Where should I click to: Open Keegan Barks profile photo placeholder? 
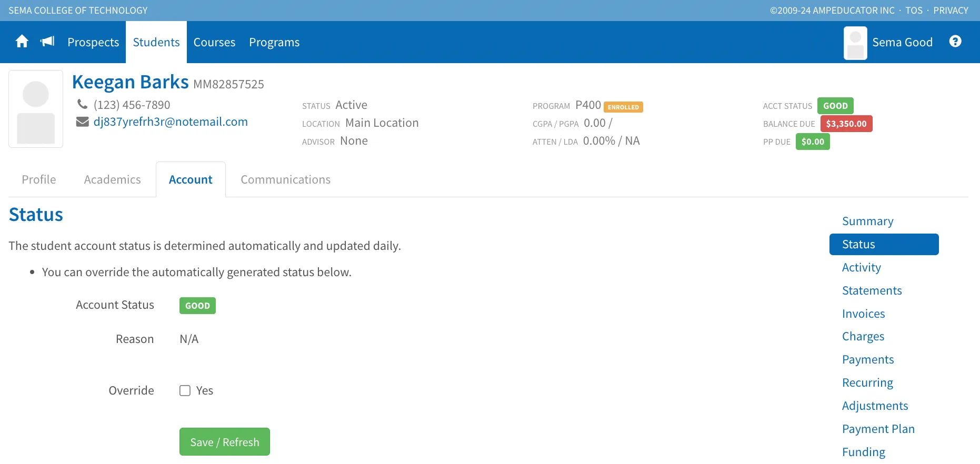[36, 109]
